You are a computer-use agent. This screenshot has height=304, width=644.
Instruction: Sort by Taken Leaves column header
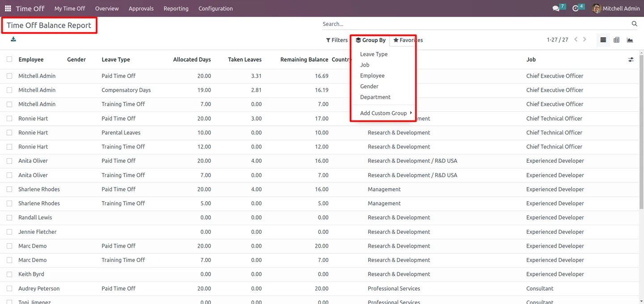point(245,59)
